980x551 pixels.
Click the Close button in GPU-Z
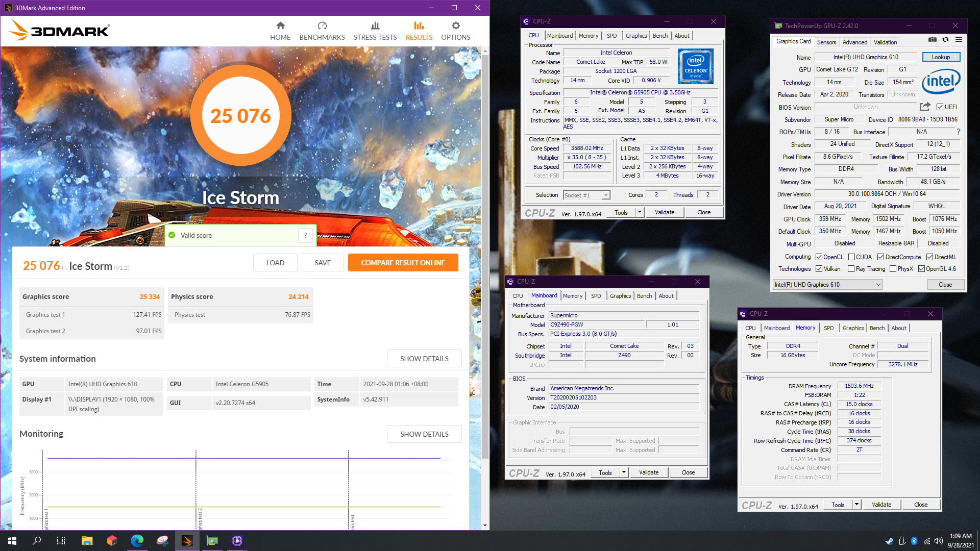pos(945,285)
